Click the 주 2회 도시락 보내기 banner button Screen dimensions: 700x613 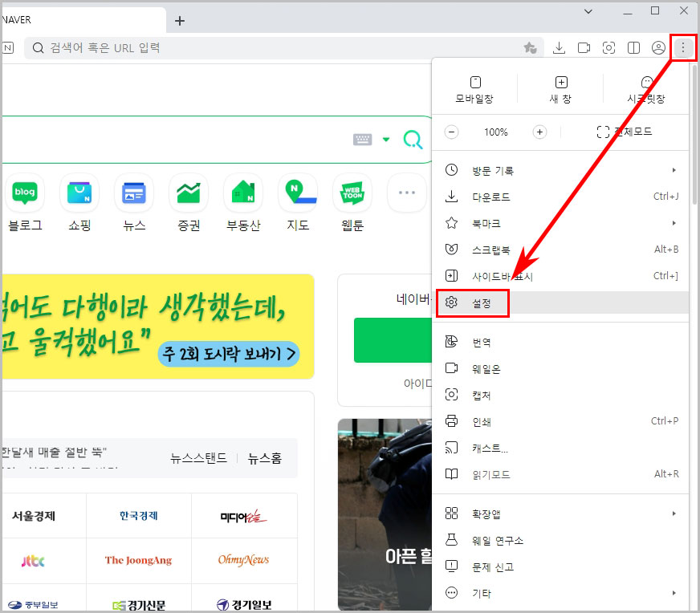click(229, 354)
